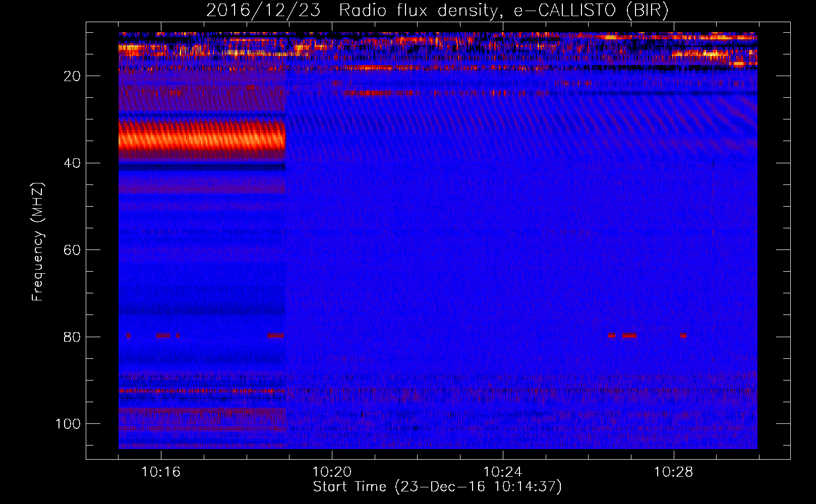This screenshot has width=816, height=504.
Task: Click the 10:24 time tick label
Action: [503, 472]
